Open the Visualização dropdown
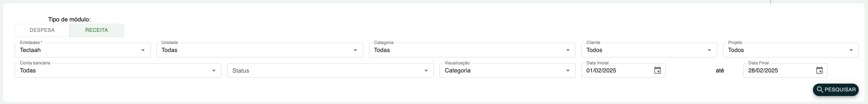This screenshot has width=868, height=104. tap(567, 71)
